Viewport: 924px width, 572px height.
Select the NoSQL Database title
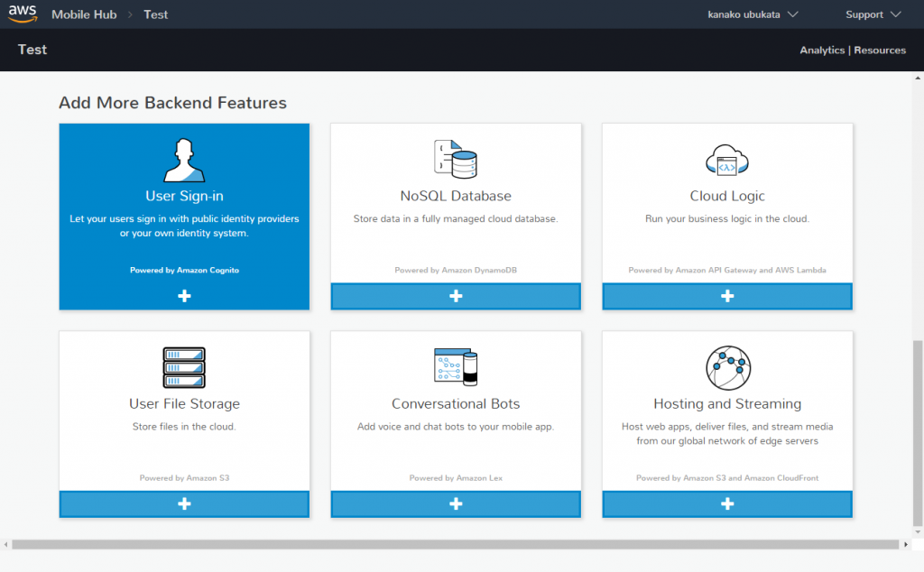point(456,196)
